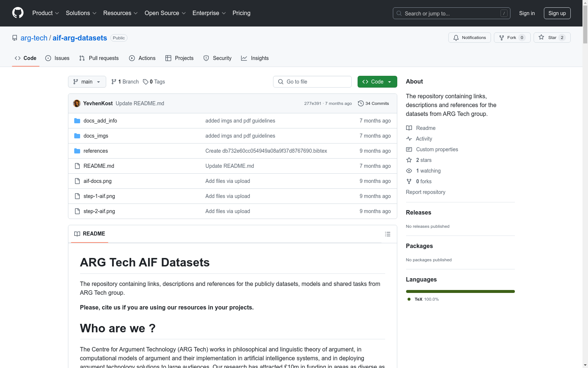588x368 pixels.
Task: Click the Packages heading link
Action: 419,246
